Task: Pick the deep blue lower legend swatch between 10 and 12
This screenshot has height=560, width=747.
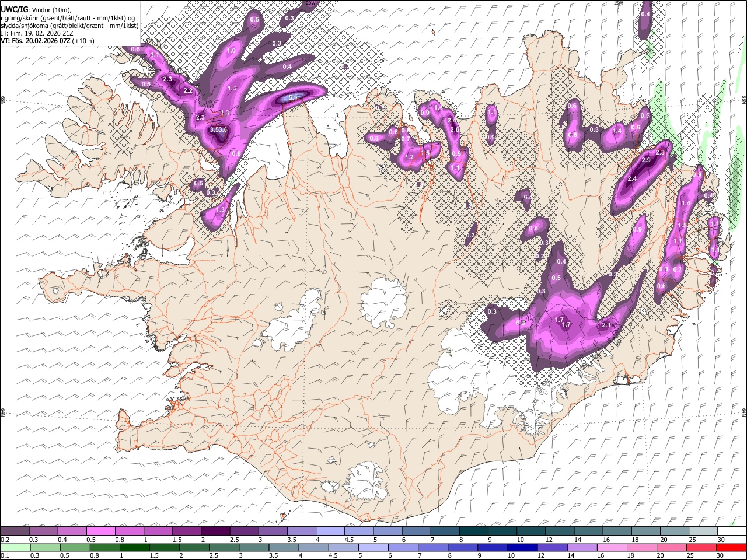Action: tap(523, 548)
